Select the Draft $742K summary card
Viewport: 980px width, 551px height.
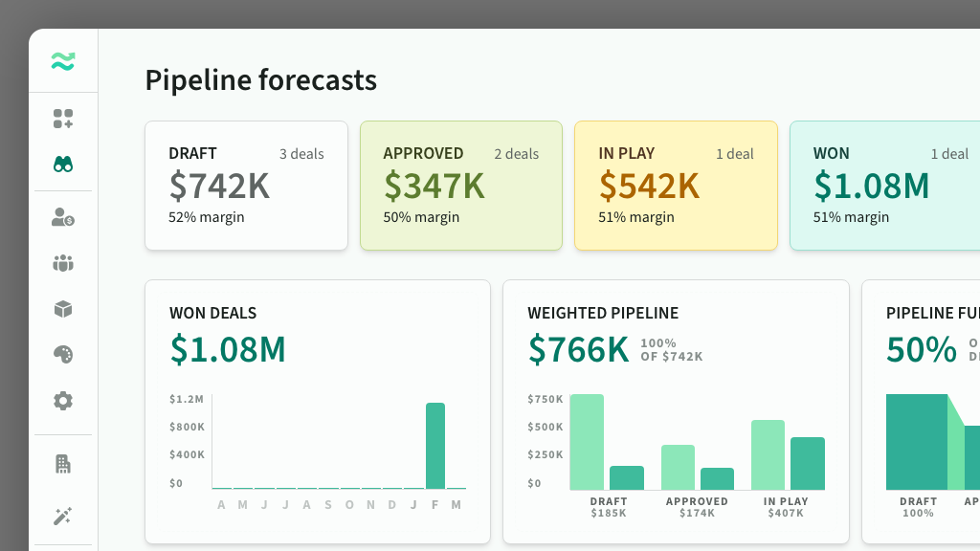(246, 186)
